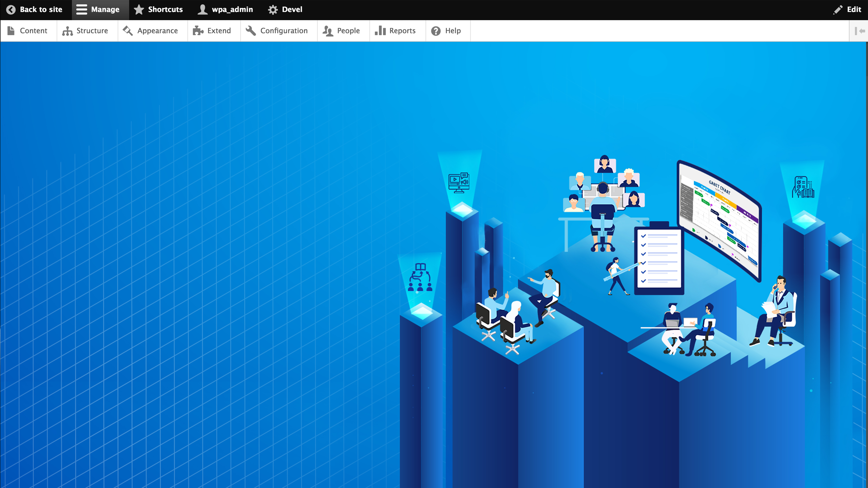Click the mobile checklist hologram icon

[x=803, y=187]
